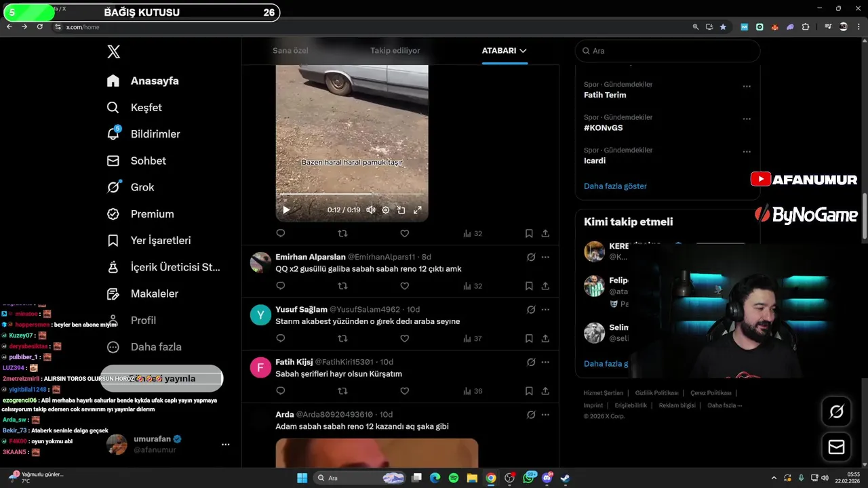Like the Yusuf Sağlam tweet
Image resolution: width=868 pixels, height=488 pixels.
coord(405,338)
